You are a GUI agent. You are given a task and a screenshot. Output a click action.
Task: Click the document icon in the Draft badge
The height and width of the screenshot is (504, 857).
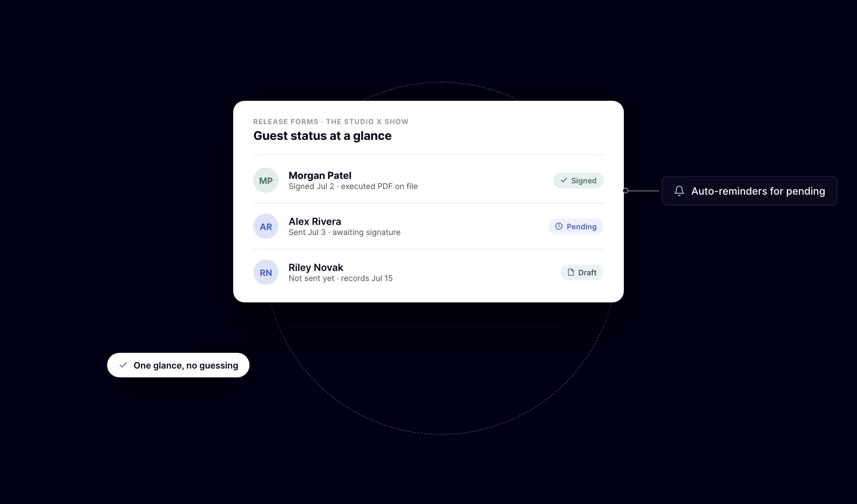[x=571, y=272]
